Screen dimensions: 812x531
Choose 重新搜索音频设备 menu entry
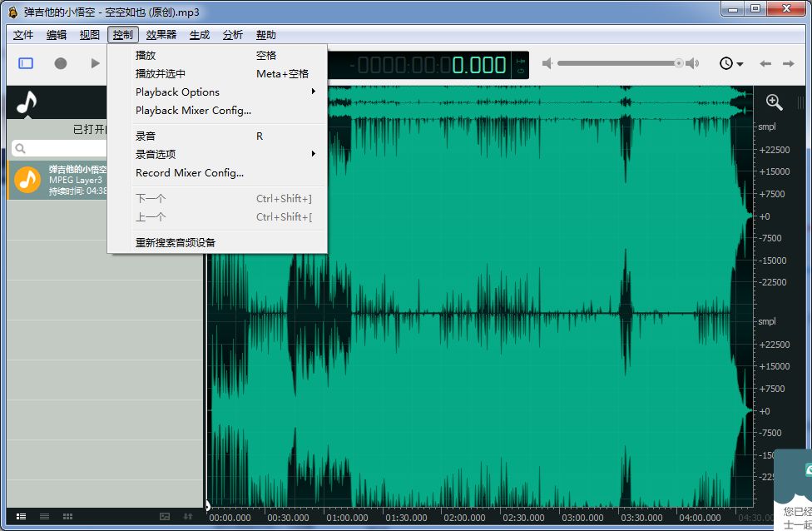217,242
